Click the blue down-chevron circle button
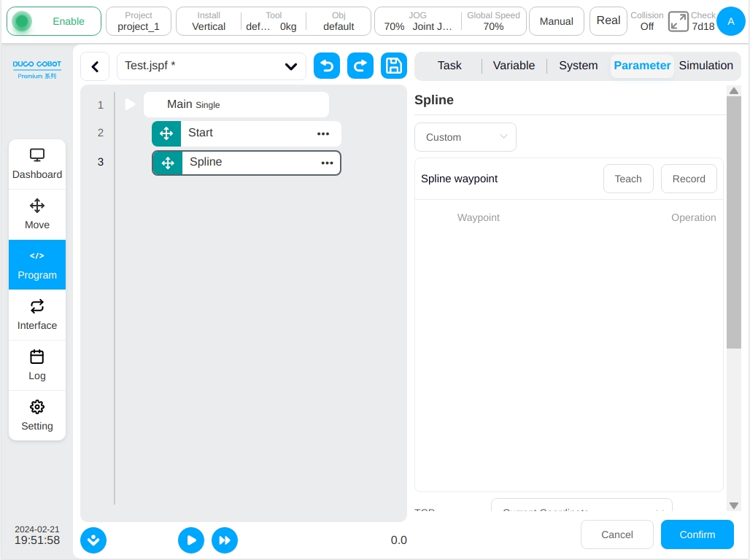The image size is (750, 560). click(93, 540)
